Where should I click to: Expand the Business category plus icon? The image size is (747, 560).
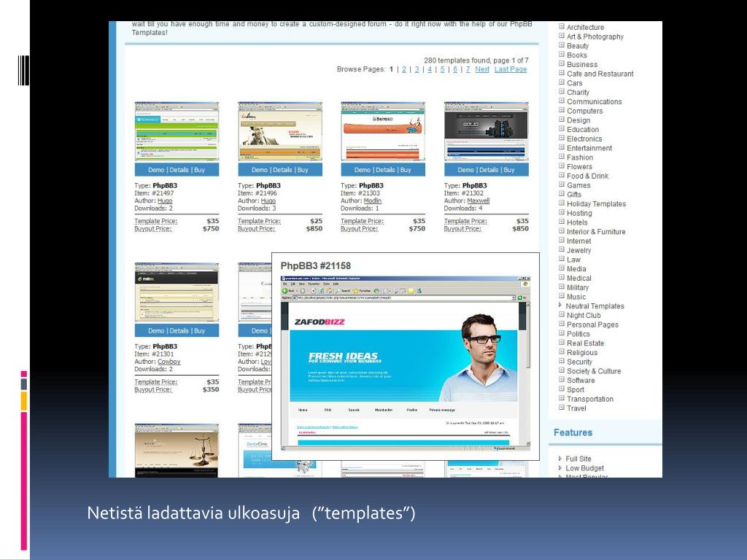point(561,64)
